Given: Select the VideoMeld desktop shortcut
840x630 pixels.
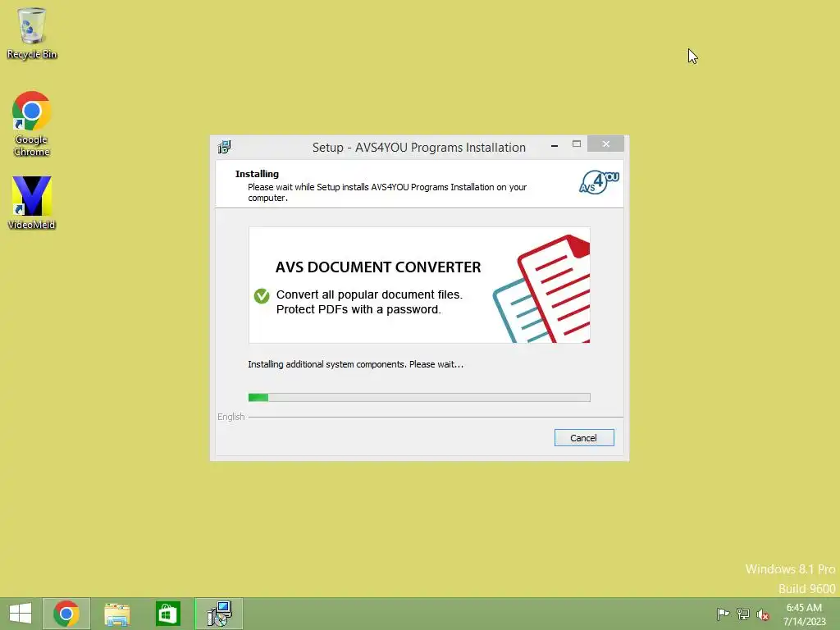Looking at the screenshot, I should (x=32, y=203).
